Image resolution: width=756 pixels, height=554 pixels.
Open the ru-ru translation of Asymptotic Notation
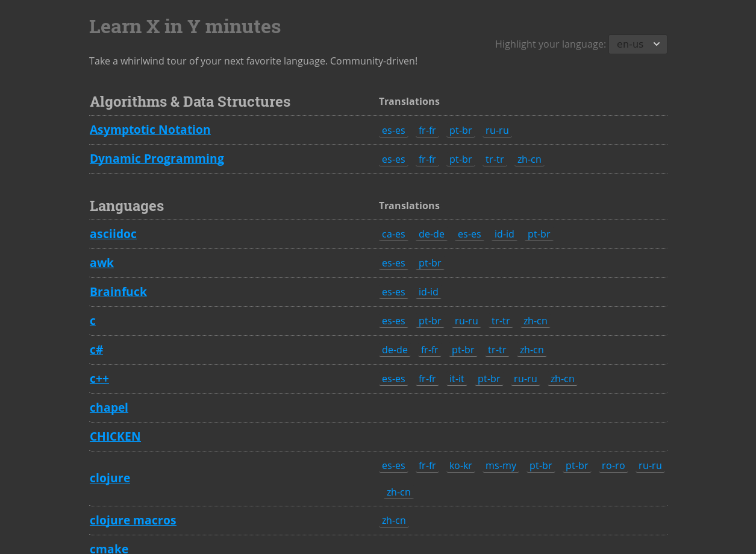[496, 130]
